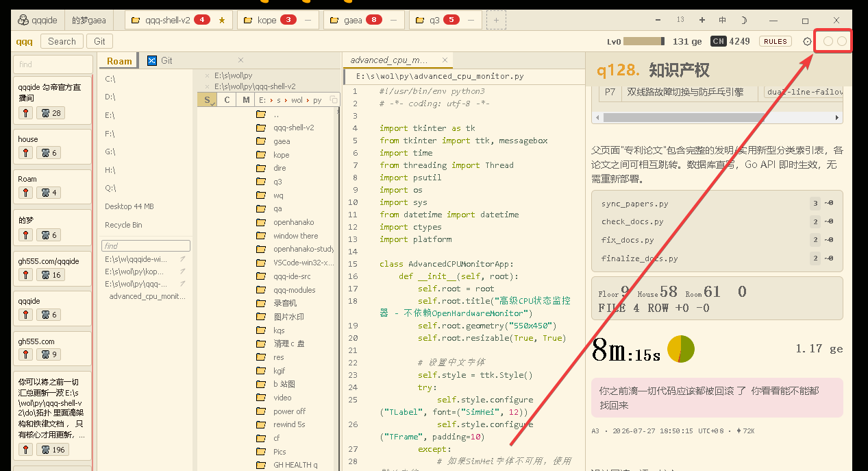Open folder icon for 'Pics'
This screenshot has height=471, width=868.
[260, 452]
